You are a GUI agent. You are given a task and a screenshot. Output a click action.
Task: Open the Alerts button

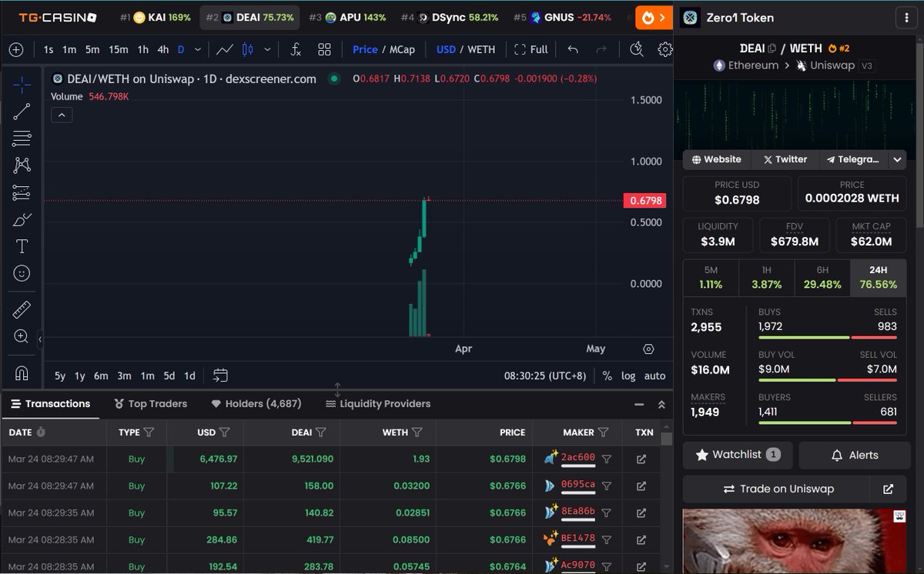click(x=853, y=455)
